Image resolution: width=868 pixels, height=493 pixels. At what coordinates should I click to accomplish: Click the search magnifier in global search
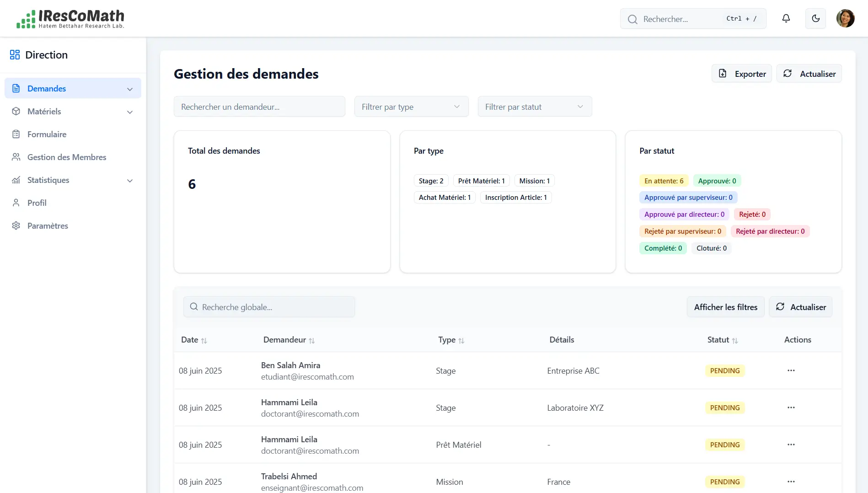coord(193,307)
